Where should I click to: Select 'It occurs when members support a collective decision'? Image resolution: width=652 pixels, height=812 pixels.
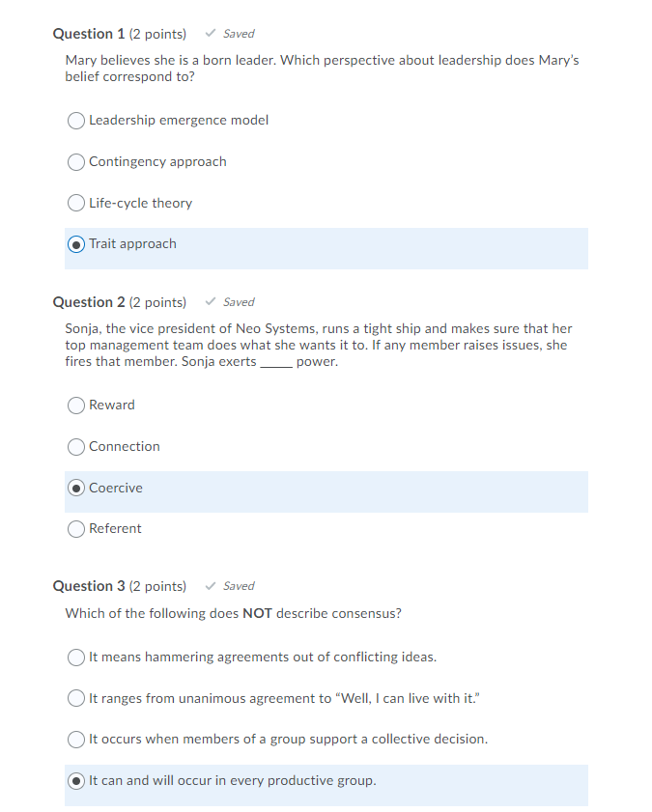click(76, 740)
